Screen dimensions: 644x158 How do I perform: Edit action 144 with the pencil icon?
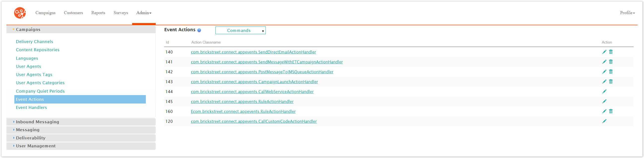click(x=604, y=92)
